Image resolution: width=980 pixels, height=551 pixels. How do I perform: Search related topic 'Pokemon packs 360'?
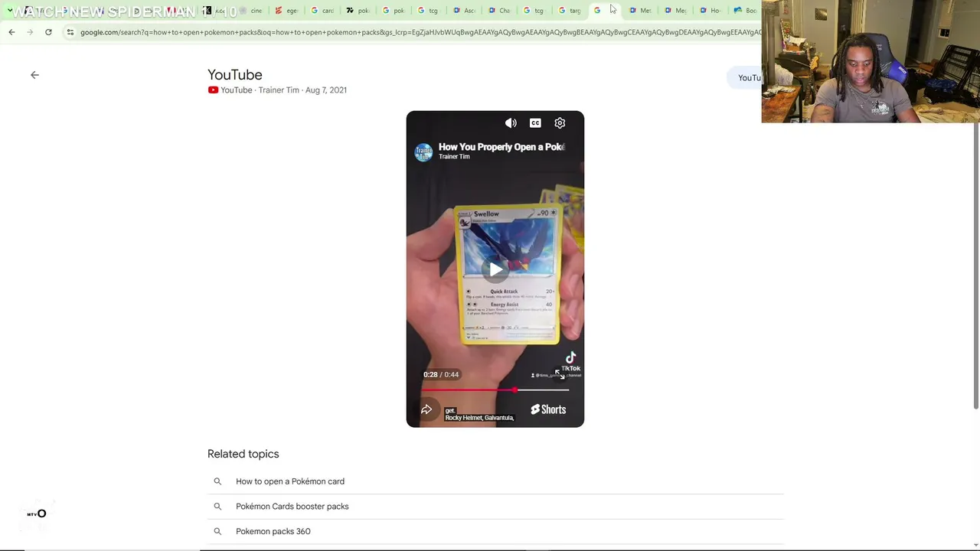click(273, 531)
